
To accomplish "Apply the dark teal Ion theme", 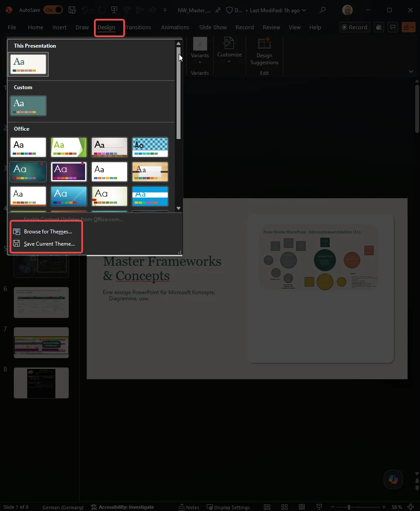I will click(x=28, y=172).
